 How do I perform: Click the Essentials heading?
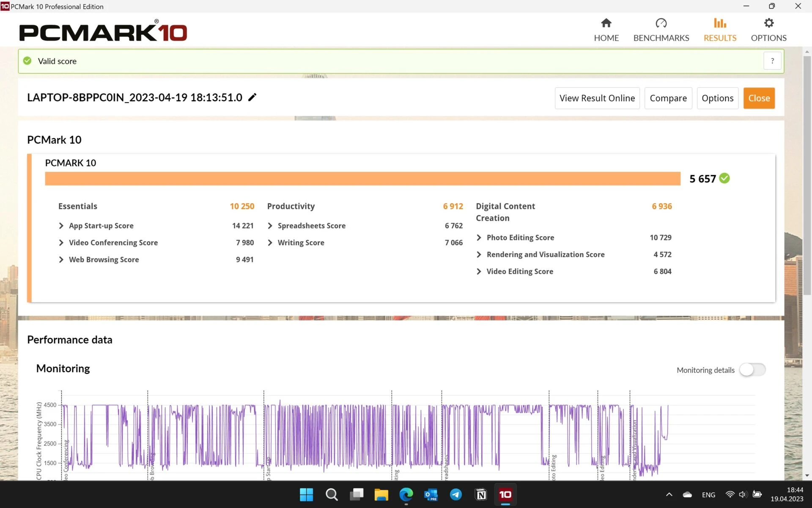point(78,206)
